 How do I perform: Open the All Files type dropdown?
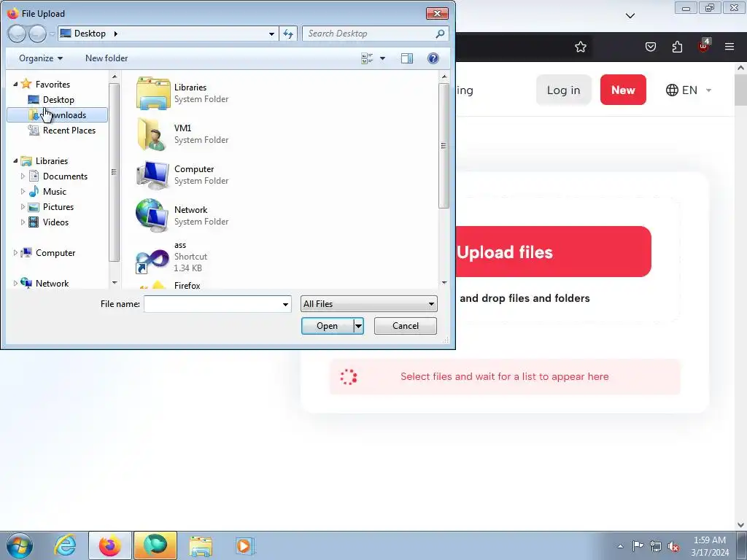(x=368, y=304)
